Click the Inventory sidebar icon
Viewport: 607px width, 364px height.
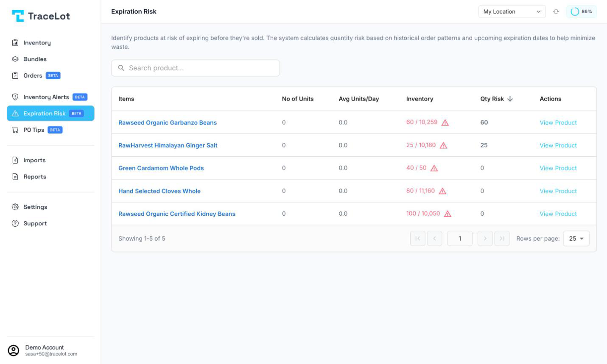click(x=15, y=42)
